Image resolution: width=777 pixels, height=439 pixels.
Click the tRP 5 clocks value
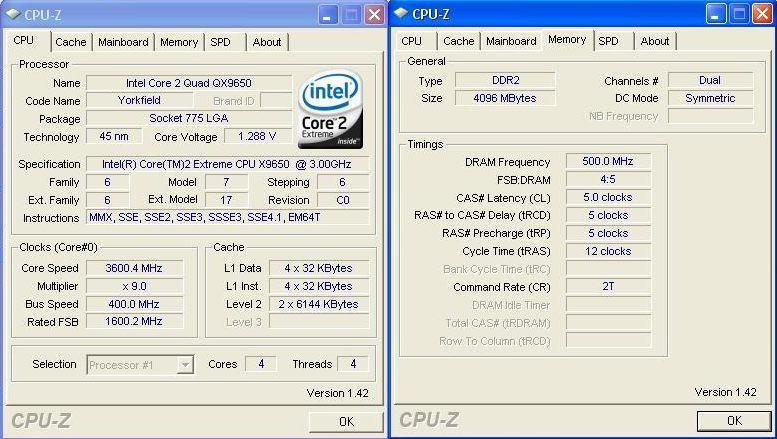click(x=609, y=233)
